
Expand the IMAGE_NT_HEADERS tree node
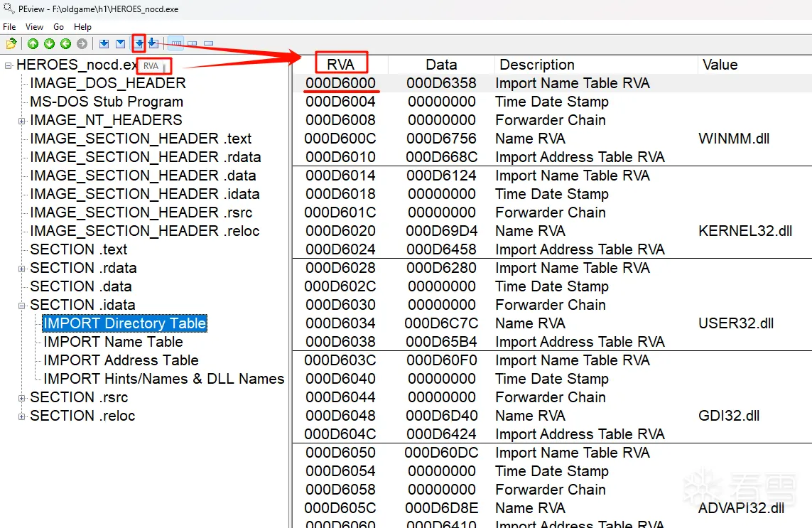(22, 121)
